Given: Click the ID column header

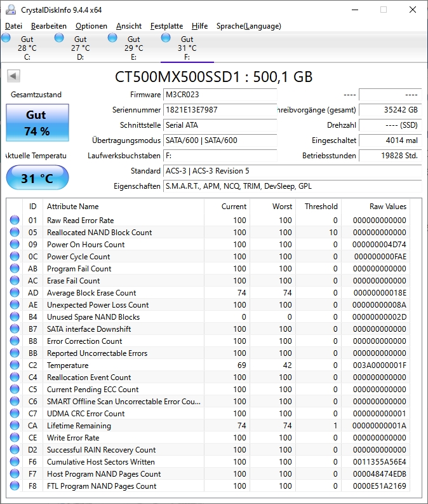Looking at the screenshot, I should (33, 207).
